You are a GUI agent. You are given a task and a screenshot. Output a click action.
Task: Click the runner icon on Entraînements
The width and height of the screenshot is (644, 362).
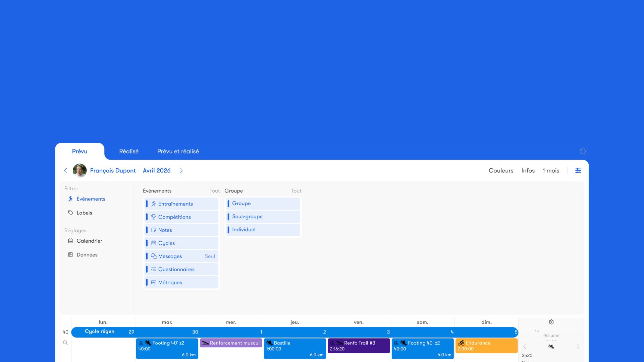(x=154, y=204)
